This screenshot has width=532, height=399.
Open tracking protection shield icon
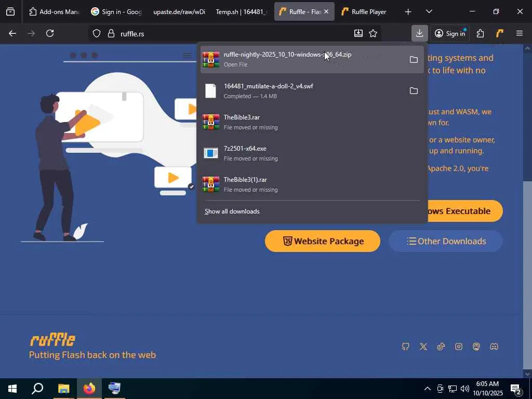coord(97,33)
